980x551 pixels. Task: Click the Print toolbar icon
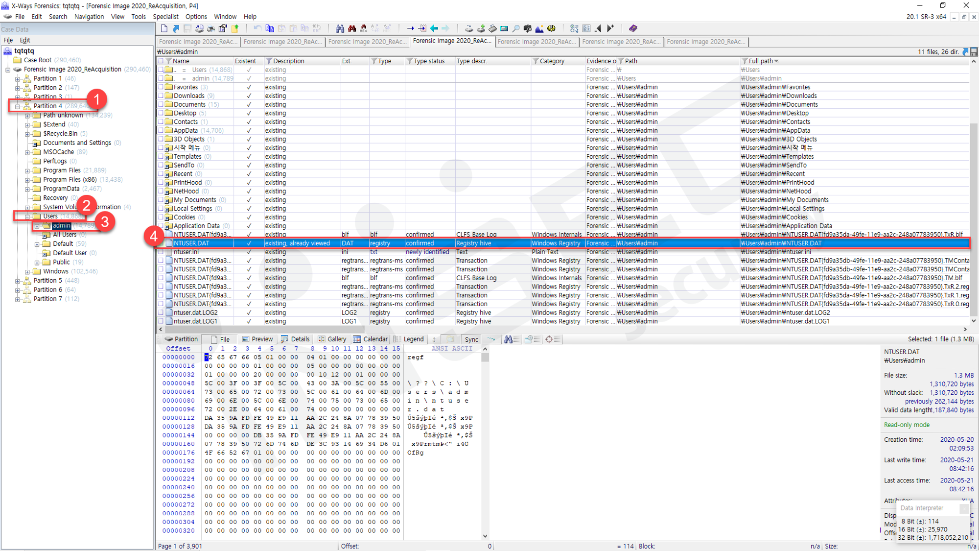(x=211, y=28)
